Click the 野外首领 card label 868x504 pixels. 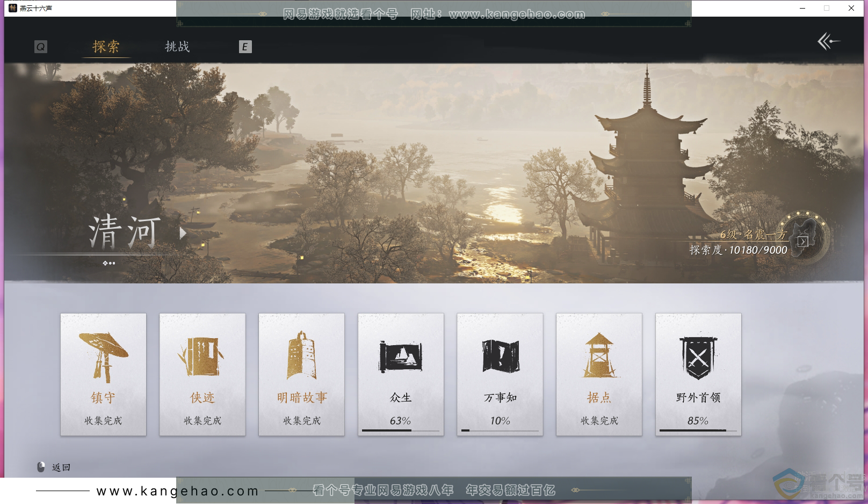tap(698, 398)
